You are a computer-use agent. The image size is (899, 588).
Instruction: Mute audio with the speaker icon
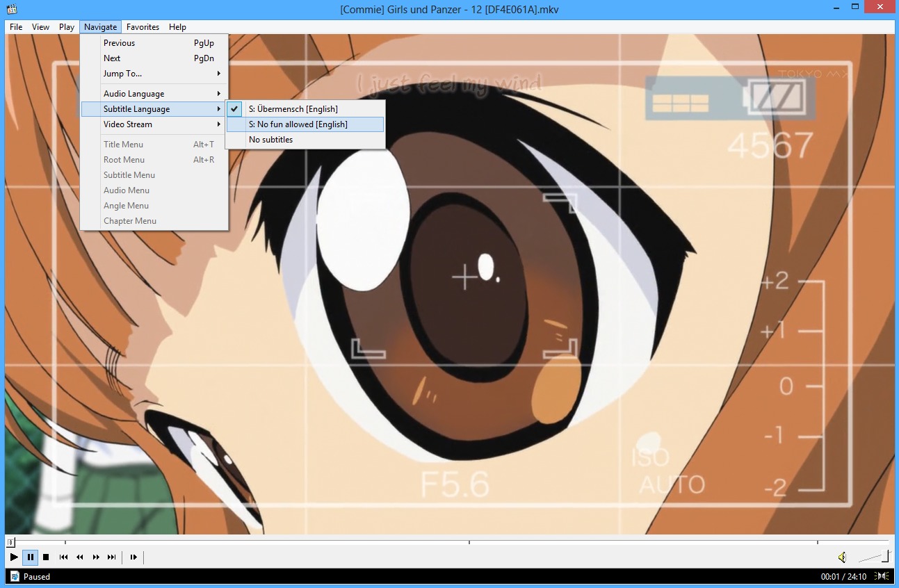[x=842, y=557]
